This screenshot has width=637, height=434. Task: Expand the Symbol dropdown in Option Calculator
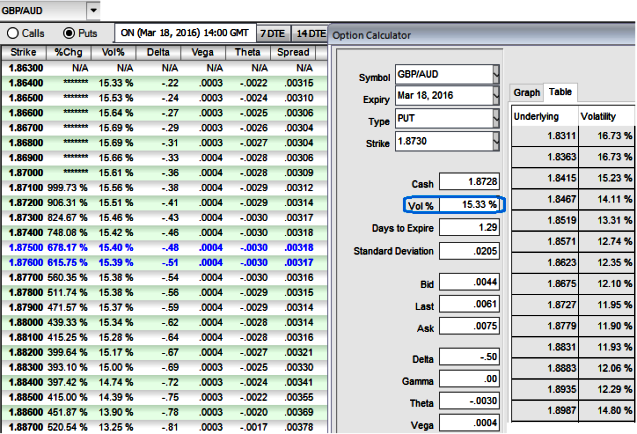pyautogui.click(x=497, y=76)
